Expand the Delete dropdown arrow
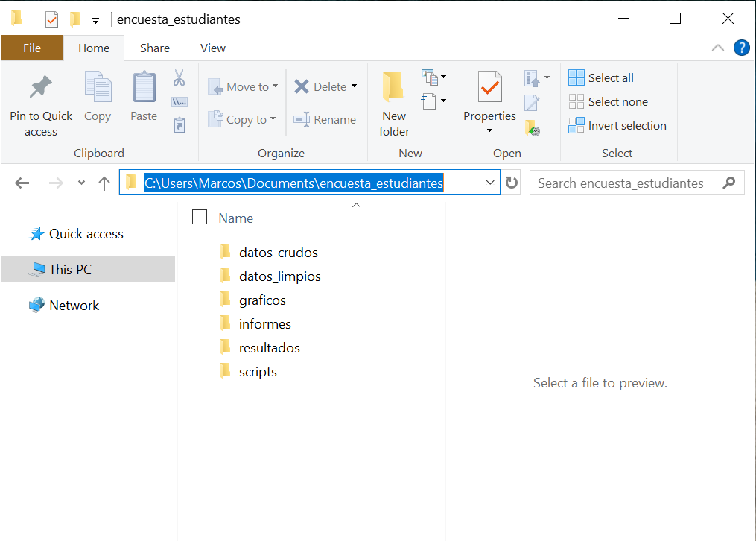The image size is (756, 541). (354, 86)
